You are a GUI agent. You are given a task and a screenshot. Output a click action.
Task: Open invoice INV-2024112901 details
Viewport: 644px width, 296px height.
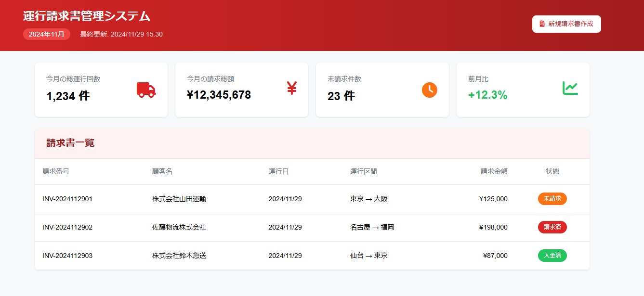coord(68,198)
